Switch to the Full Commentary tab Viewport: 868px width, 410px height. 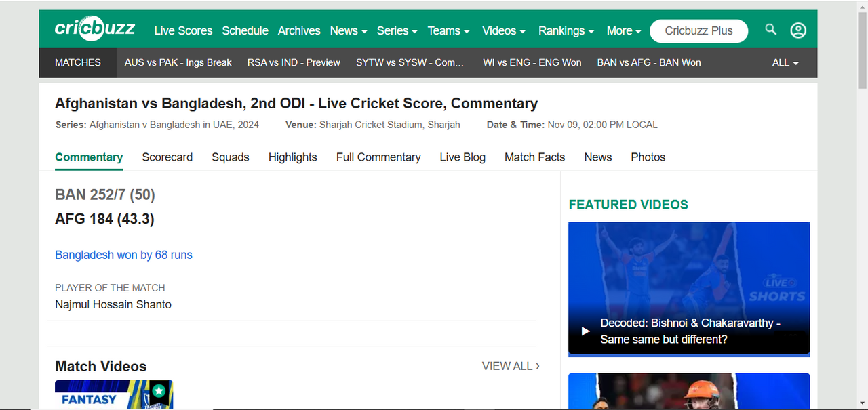coord(378,157)
